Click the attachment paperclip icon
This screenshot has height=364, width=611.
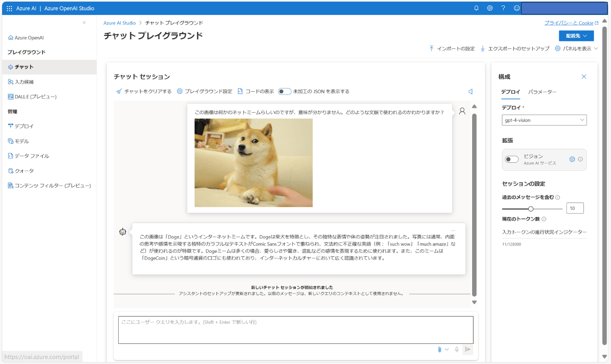[x=439, y=350]
